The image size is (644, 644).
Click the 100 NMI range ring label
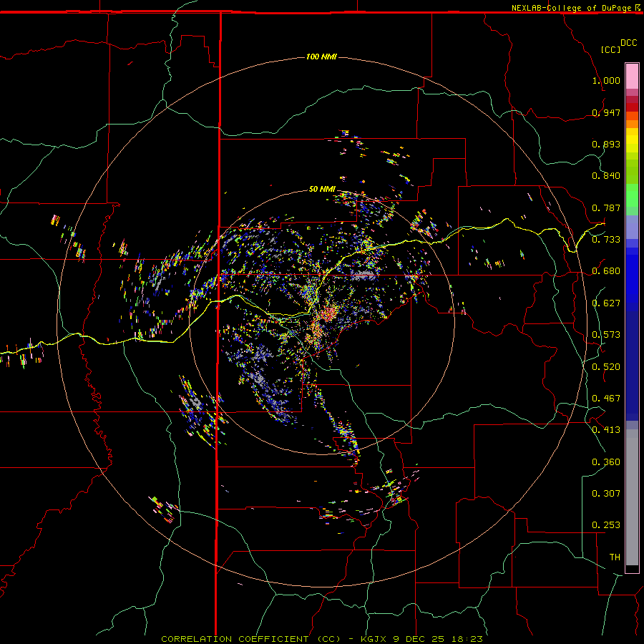pyautogui.click(x=321, y=57)
